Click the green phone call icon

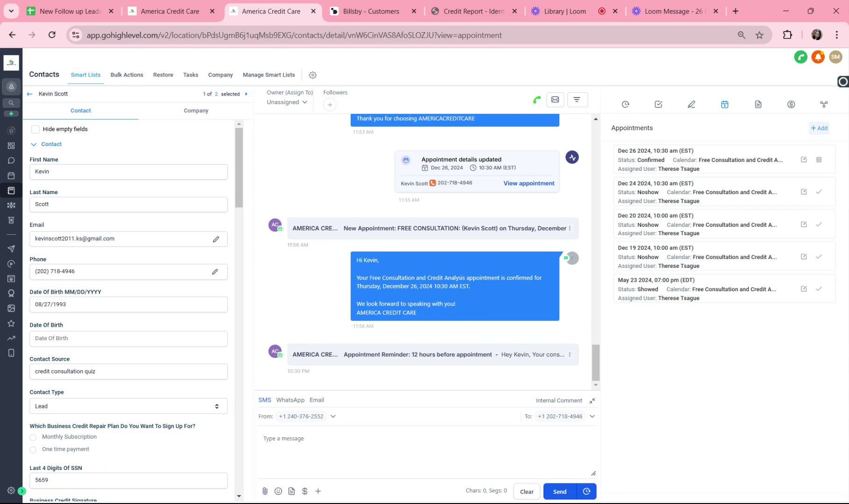pyautogui.click(x=537, y=99)
